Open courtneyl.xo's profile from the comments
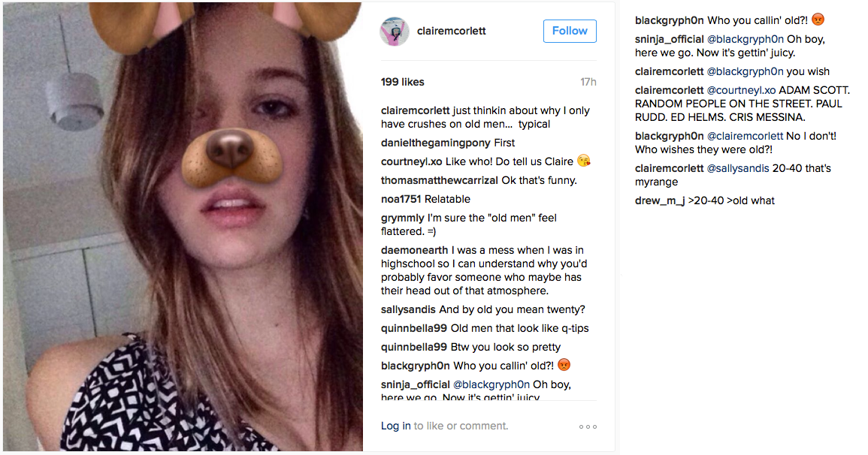 tap(412, 161)
